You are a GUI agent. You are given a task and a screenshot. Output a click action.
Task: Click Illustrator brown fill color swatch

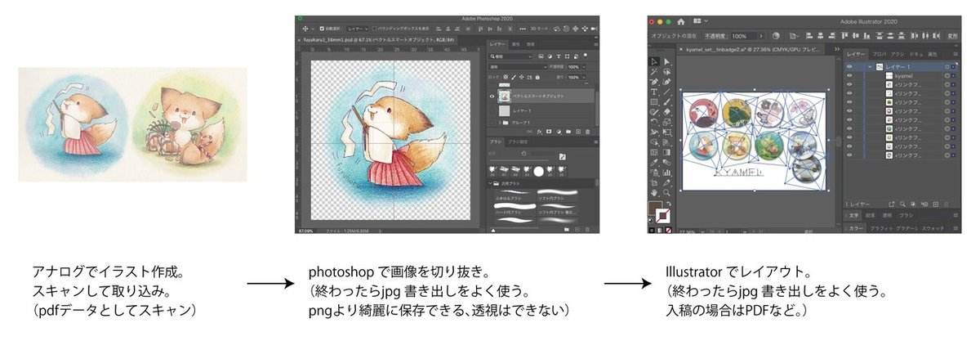tap(654, 208)
